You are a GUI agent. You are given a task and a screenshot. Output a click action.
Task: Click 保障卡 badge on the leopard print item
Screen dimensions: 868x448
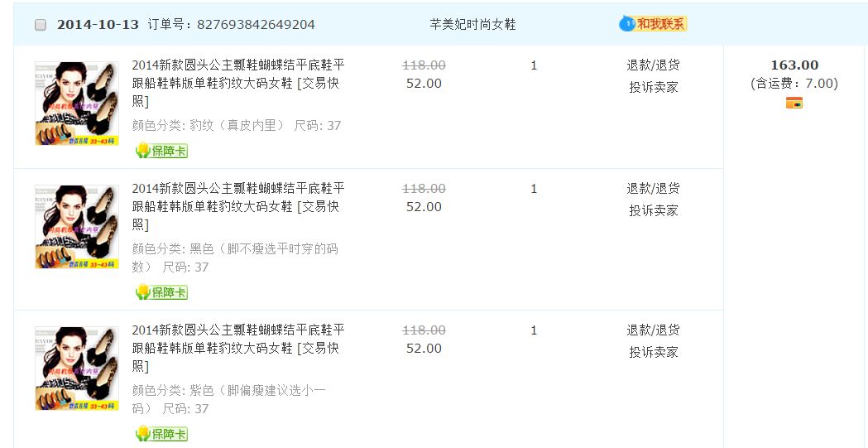[x=162, y=151]
